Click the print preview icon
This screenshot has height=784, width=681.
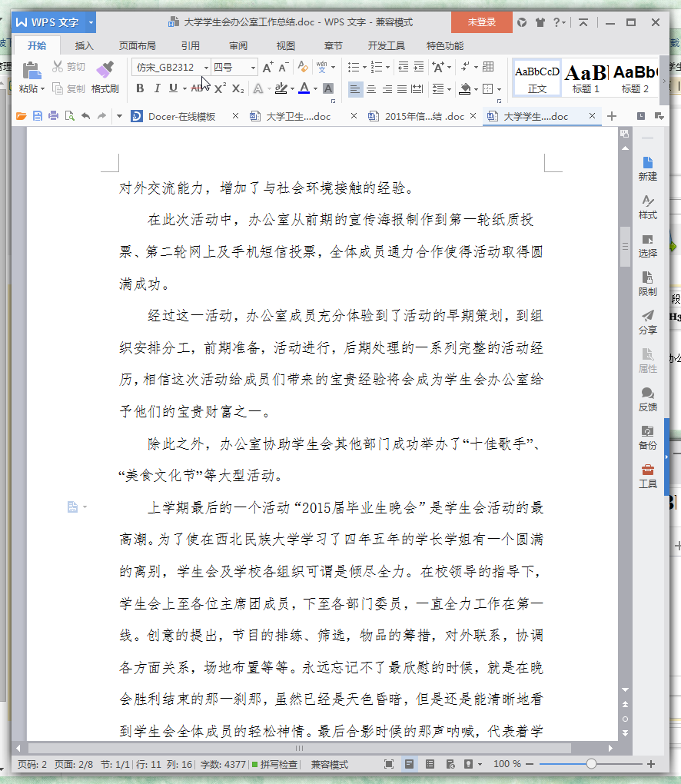69,116
